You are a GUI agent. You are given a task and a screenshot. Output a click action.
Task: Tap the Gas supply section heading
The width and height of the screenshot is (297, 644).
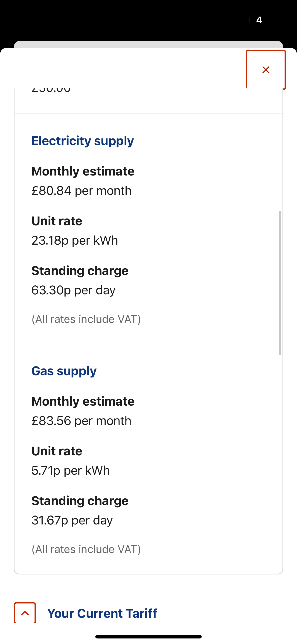tap(64, 371)
